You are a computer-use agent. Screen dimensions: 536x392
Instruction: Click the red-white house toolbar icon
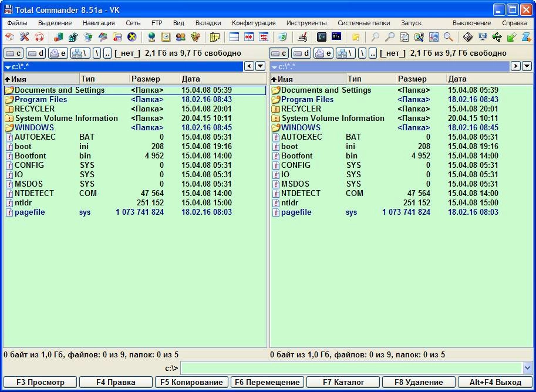coord(10,36)
